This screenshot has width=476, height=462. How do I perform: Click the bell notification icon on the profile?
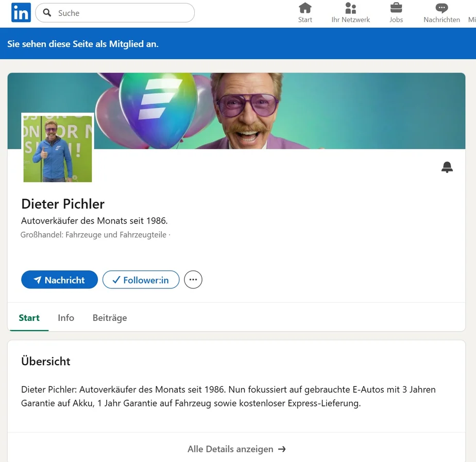pyautogui.click(x=447, y=167)
